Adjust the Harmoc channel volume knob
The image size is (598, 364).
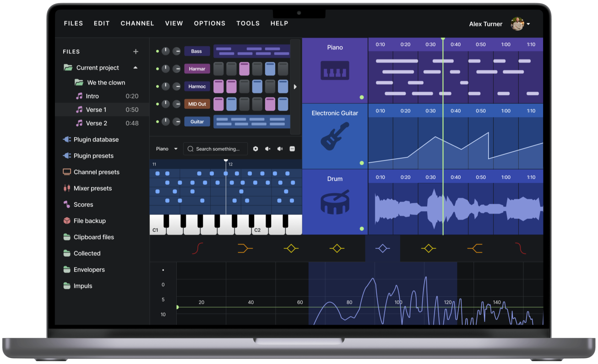coord(165,86)
